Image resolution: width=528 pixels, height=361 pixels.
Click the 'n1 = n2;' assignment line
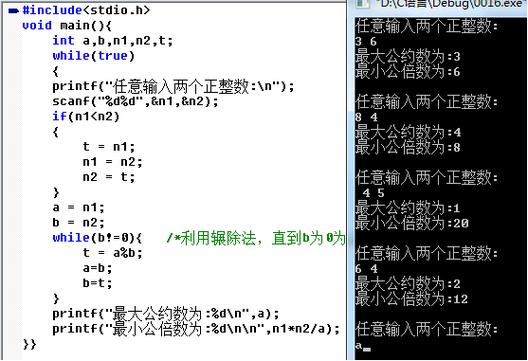(x=112, y=162)
